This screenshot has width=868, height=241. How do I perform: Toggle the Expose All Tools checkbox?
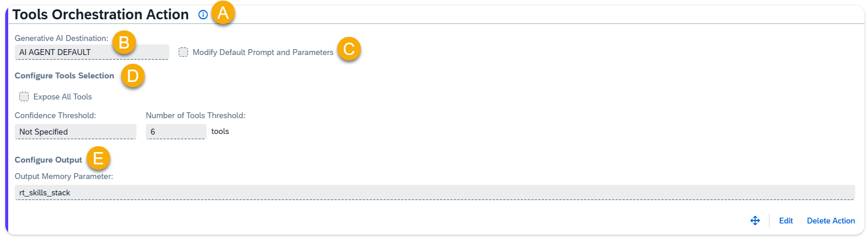coord(24,97)
